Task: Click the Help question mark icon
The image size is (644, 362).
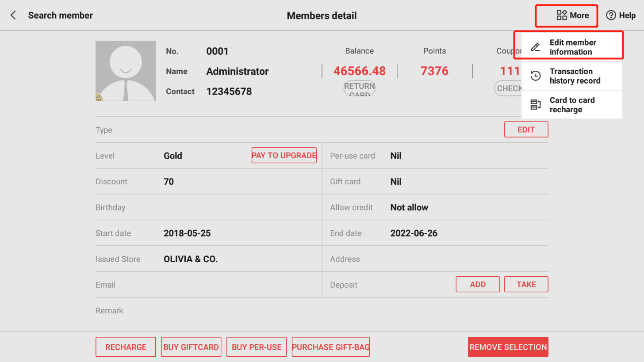Action: (x=611, y=15)
